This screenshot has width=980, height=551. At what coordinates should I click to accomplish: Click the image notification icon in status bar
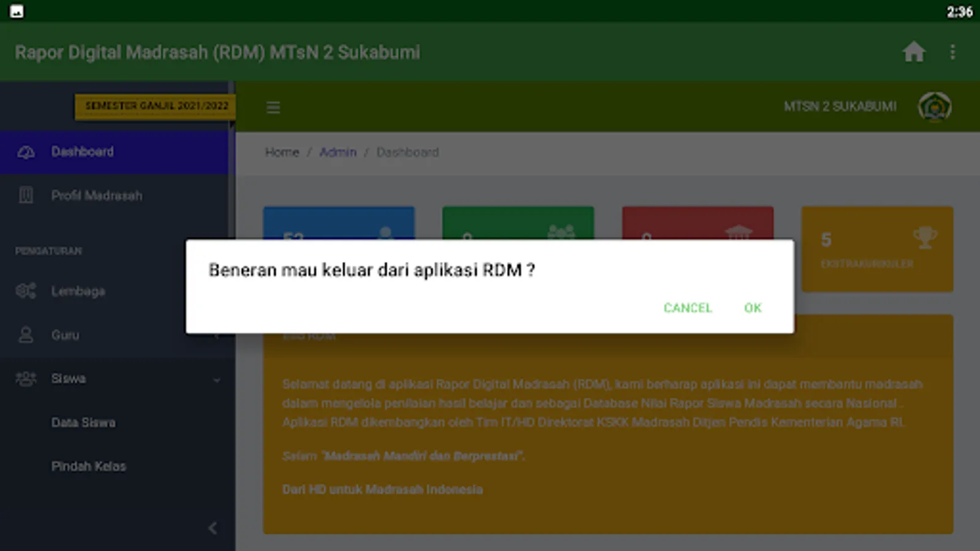17,11
